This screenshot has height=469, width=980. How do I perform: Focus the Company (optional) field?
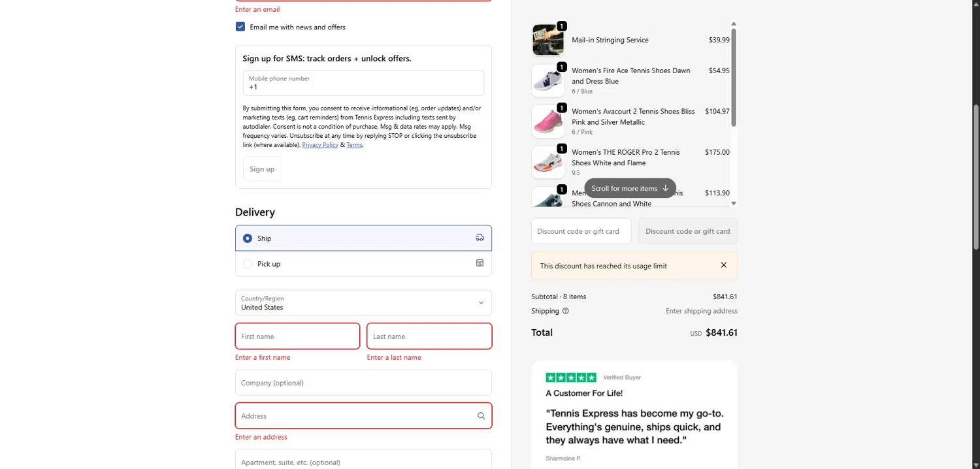(x=363, y=383)
